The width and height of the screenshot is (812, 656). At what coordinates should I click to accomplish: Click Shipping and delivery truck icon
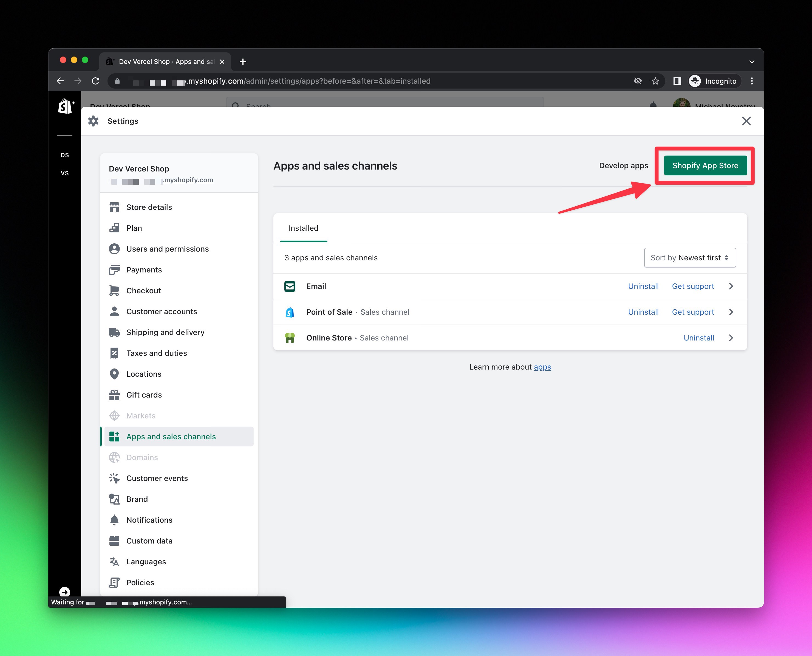coord(114,332)
